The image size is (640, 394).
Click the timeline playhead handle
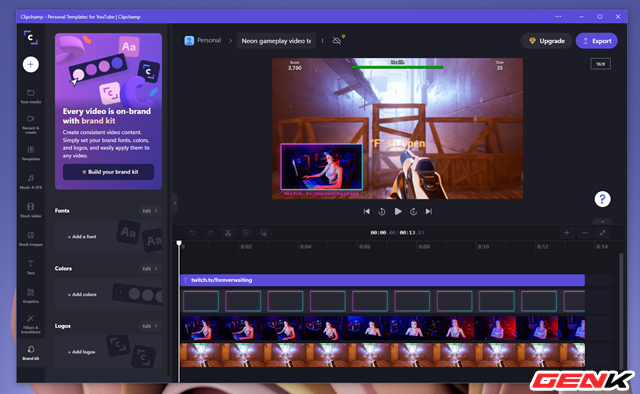pyautogui.click(x=179, y=243)
